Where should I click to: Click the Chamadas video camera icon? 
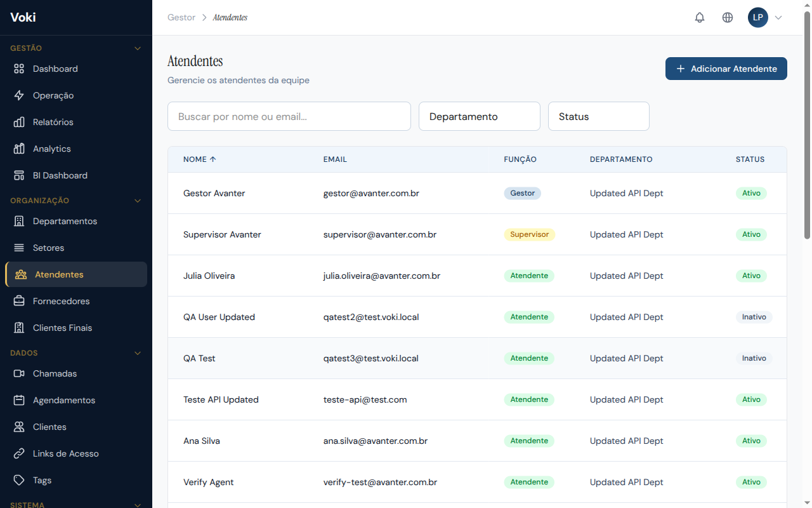[19, 373]
